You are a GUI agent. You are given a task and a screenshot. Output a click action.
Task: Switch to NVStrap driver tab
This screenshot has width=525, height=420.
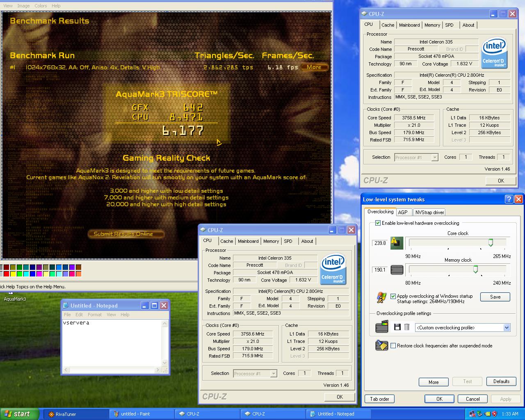(429, 212)
